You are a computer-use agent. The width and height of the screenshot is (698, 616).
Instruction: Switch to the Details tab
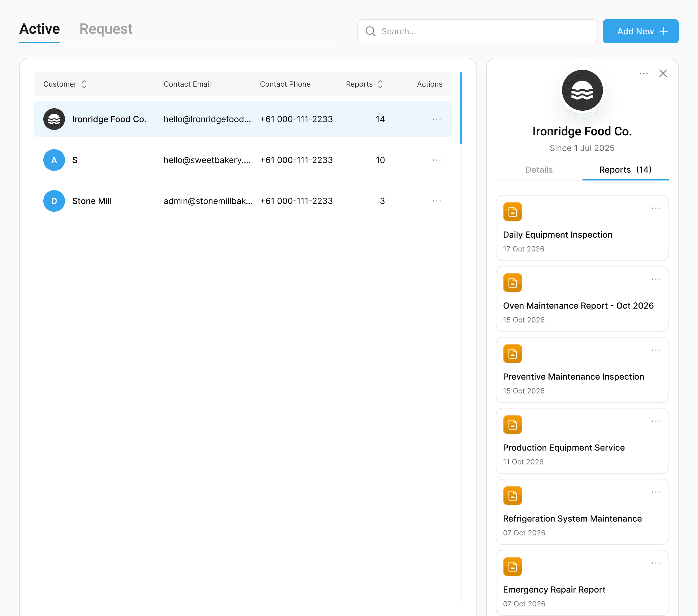click(x=539, y=170)
